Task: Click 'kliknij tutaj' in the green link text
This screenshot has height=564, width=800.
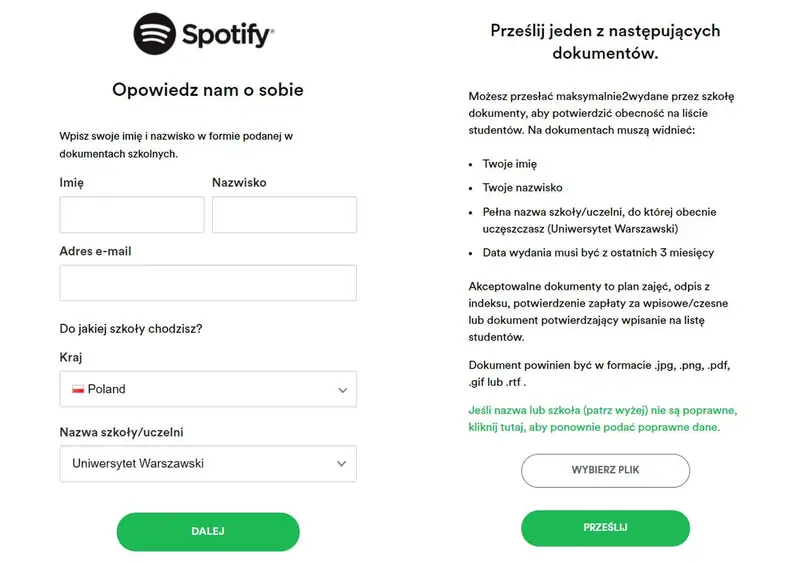Action: (x=496, y=427)
